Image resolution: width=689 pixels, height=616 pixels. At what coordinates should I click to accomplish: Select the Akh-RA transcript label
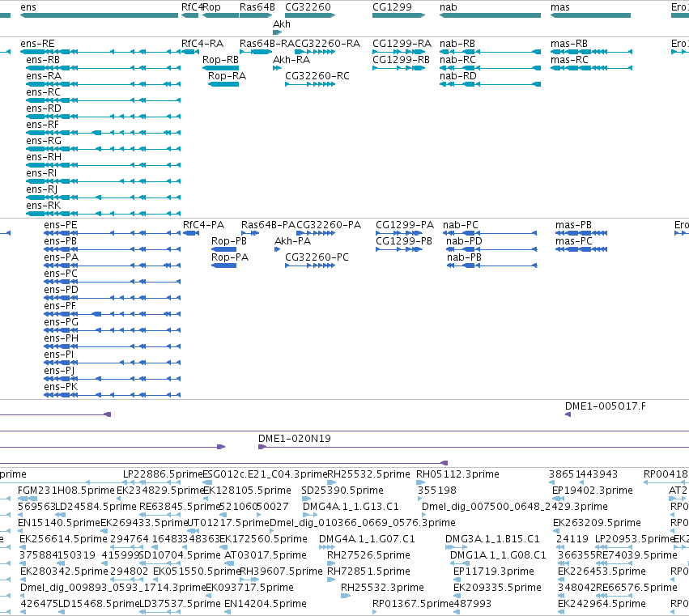[x=291, y=60]
